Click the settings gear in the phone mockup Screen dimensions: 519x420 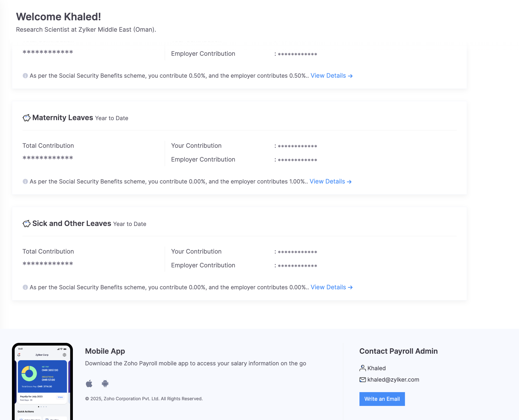(64, 355)
